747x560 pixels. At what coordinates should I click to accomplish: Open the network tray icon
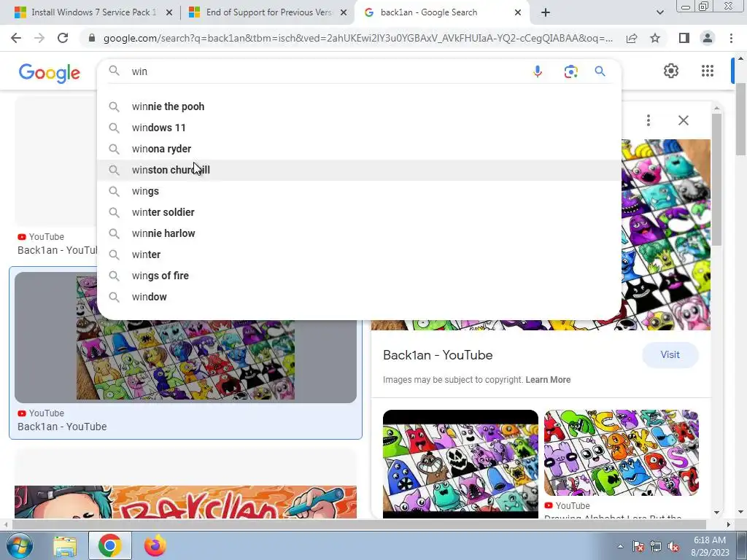(656, 547)
